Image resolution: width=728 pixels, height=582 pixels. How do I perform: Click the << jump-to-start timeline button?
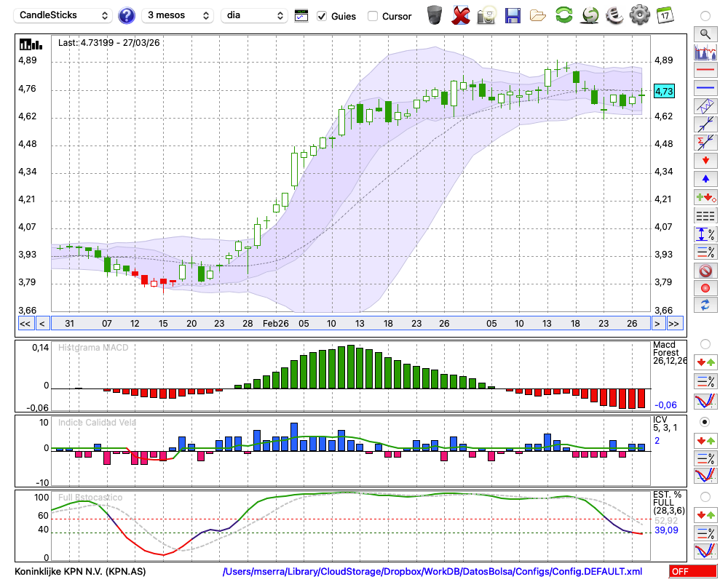click(x=25, y=324)
